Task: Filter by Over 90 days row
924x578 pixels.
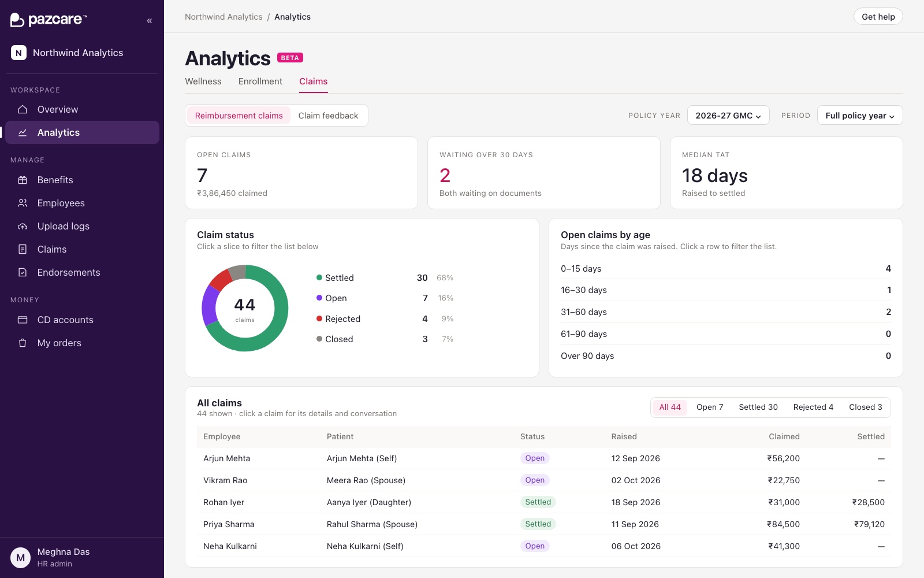Action: tap(726, 356)
